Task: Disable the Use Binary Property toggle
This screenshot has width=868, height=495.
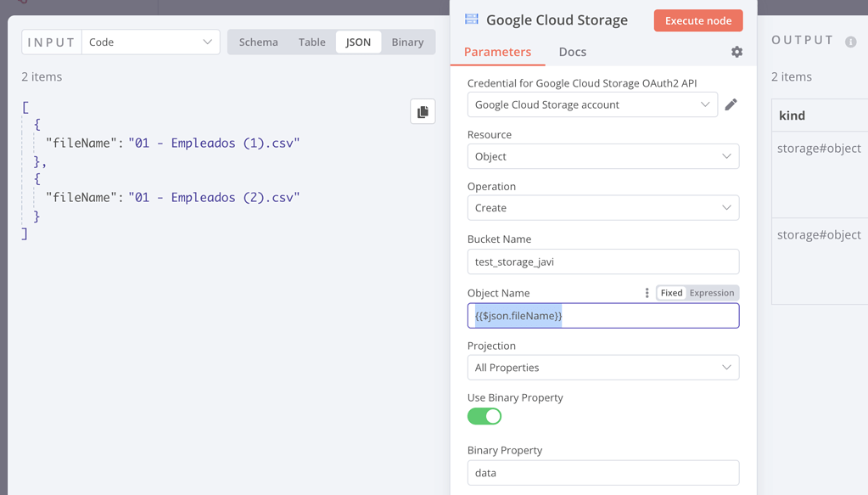Action: (x=484, y=416)
